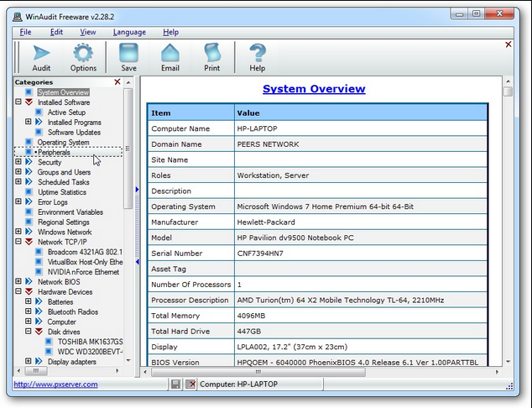
Task: Expand the Batteries node
Action: click(29, 301)
